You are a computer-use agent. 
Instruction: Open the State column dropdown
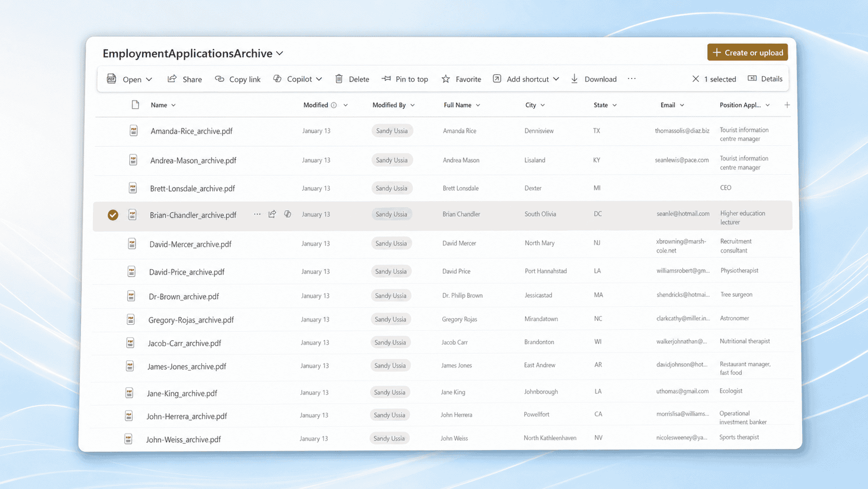coord(615,105)
